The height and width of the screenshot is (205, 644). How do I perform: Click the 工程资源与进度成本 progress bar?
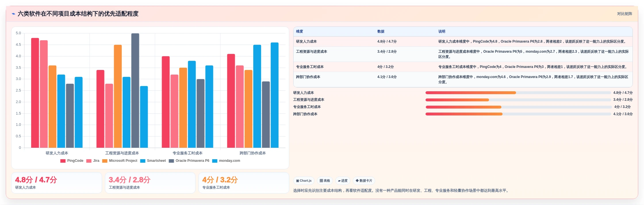[518, 100]
